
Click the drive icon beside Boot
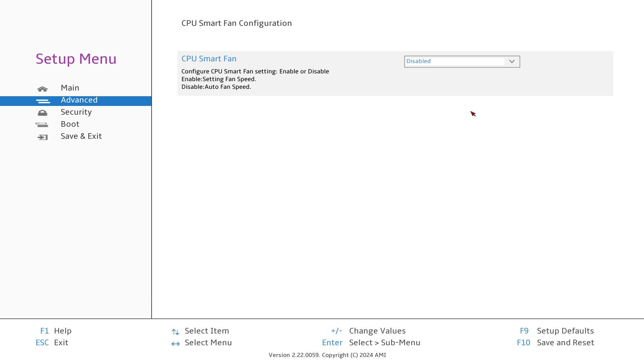click(42, 125)
